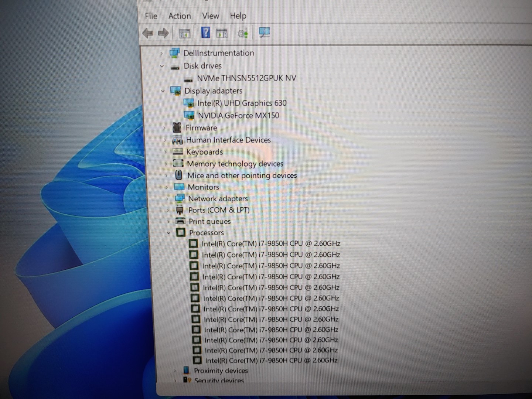Click the mouse icon for pointing devices
This screenshot has height=399, width=532.
pos(179,175)
